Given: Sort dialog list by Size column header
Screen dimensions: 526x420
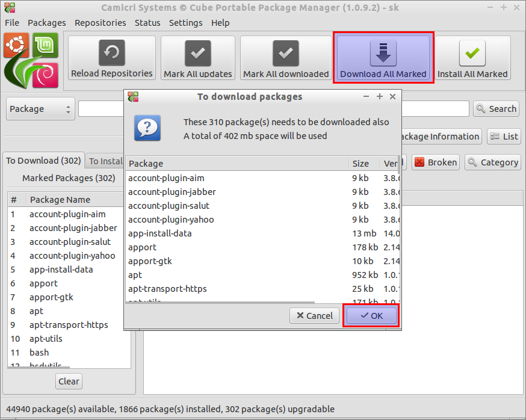Looking at the screenshot, I should coord(361,164).
